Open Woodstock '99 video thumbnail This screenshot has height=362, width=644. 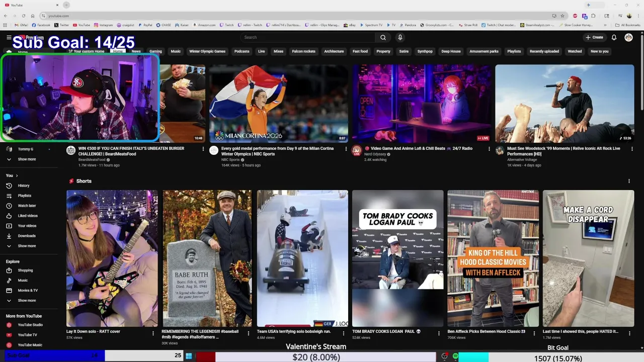pyautogui.click(x=565, y=103)
